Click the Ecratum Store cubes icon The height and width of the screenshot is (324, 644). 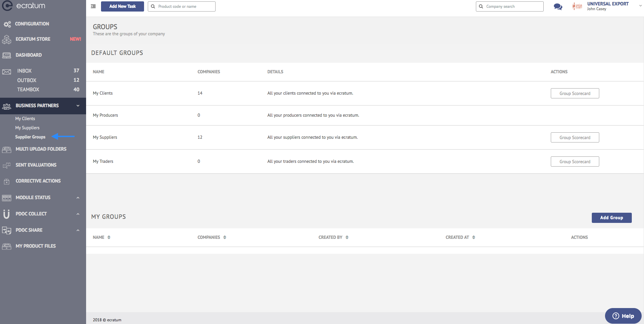[6, 39]
